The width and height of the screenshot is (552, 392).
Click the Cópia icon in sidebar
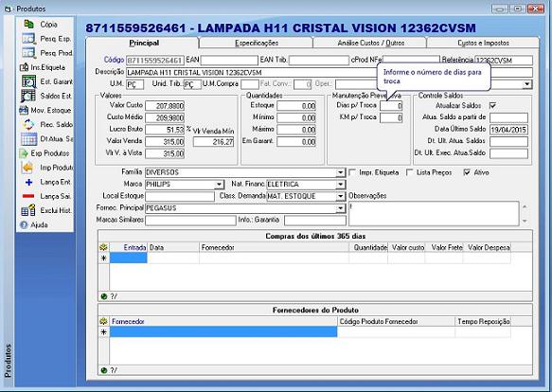point(28,24)
